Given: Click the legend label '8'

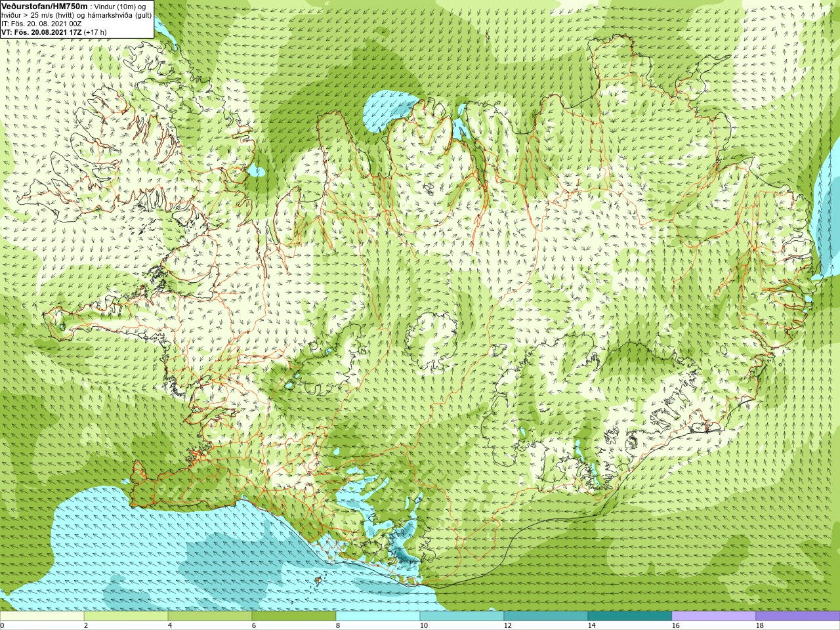Looking at the screenshot, I should (x=338, y=625).
